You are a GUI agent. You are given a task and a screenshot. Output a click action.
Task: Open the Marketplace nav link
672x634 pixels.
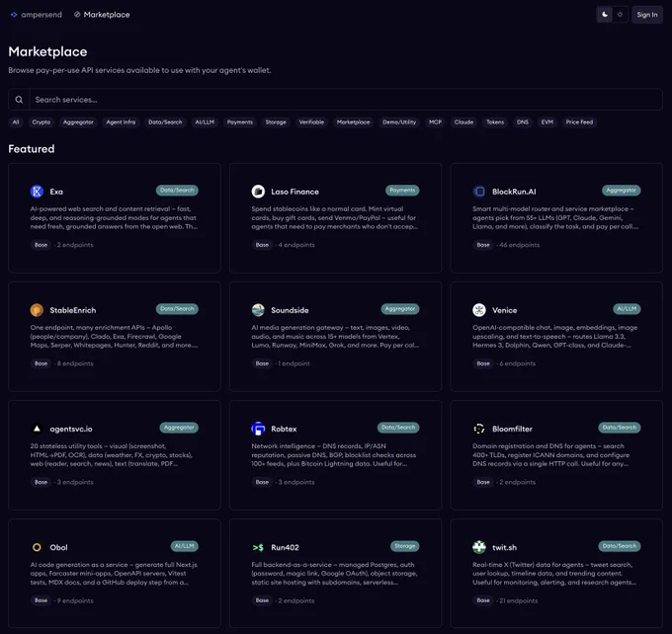[x=102, y=15]
